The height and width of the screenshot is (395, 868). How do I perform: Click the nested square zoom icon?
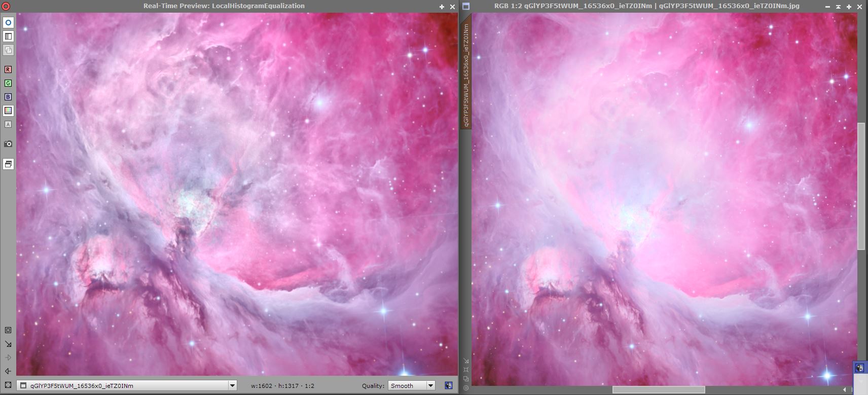pyautogui.click(x=8, y=330)
